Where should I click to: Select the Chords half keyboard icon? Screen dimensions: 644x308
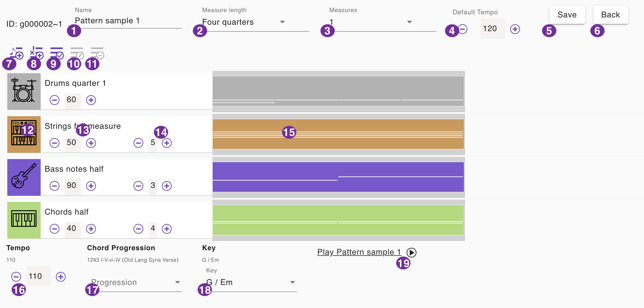(24, 220)
